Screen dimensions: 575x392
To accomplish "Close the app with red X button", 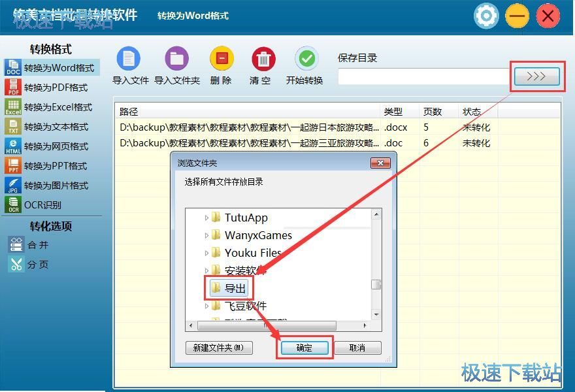I will pos(548,16).
